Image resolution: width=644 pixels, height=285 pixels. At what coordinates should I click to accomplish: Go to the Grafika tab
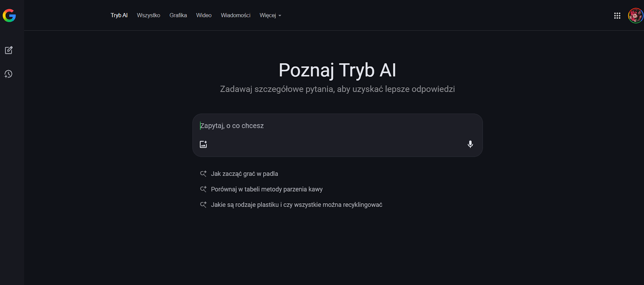tap(178, 15)
